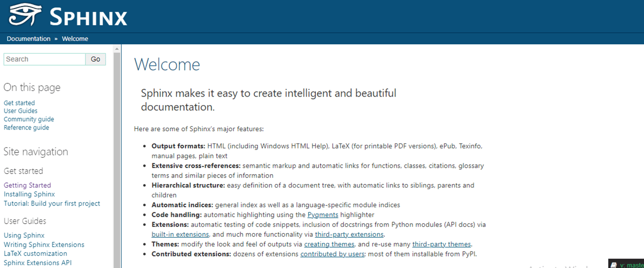
Task: Click the 'Automatic indices:' bold text
Action: point(182,205)
